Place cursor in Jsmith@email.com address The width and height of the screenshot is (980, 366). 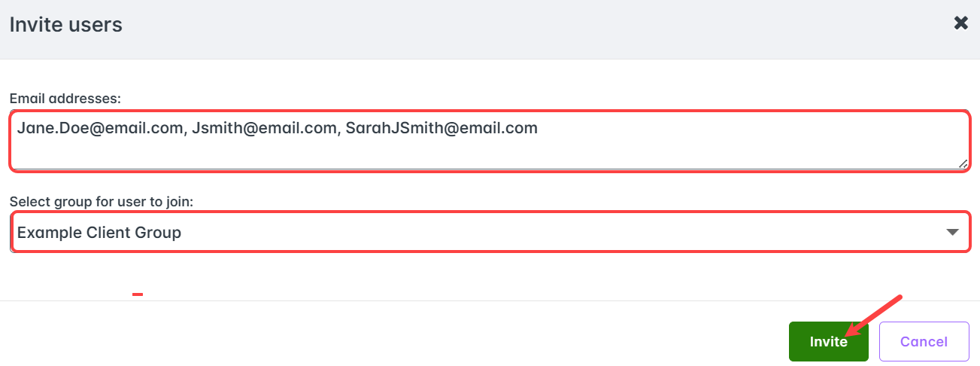pos(263,128)
